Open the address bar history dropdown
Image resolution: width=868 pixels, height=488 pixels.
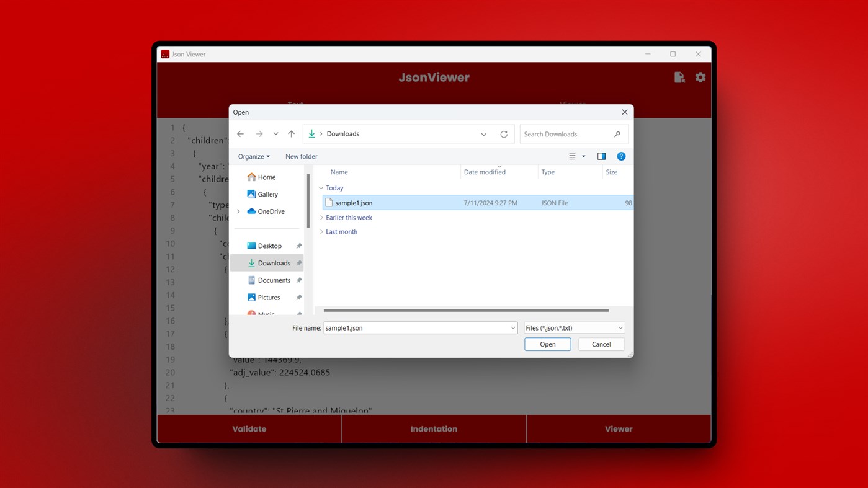[x=483, y=134]
